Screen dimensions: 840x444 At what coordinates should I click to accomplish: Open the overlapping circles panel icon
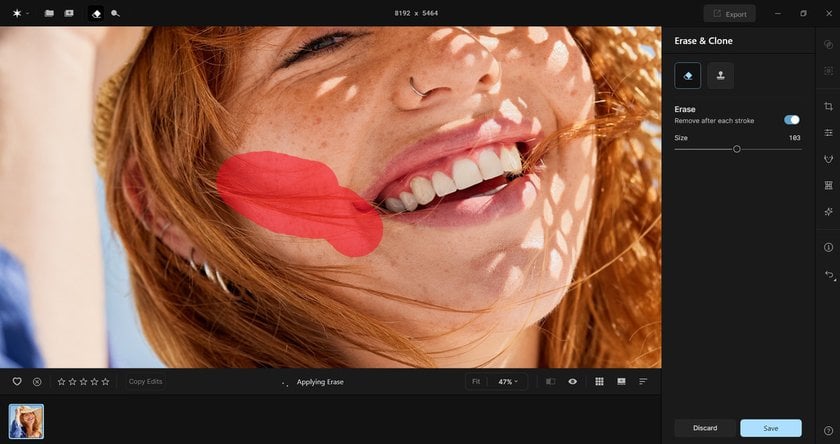pyautogui.click(x=828, y=44)
